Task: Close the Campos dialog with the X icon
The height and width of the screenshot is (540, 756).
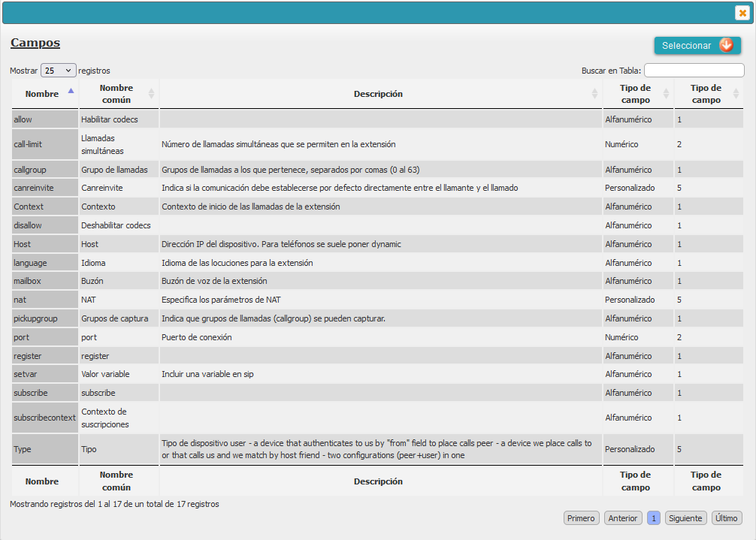Action: (x=742, y=13)
